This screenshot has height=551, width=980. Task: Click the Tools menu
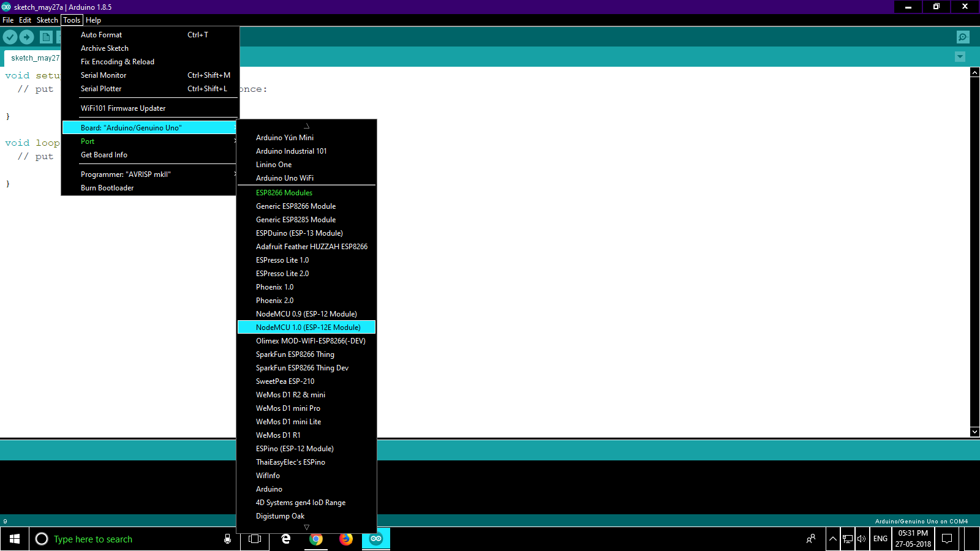72,20
